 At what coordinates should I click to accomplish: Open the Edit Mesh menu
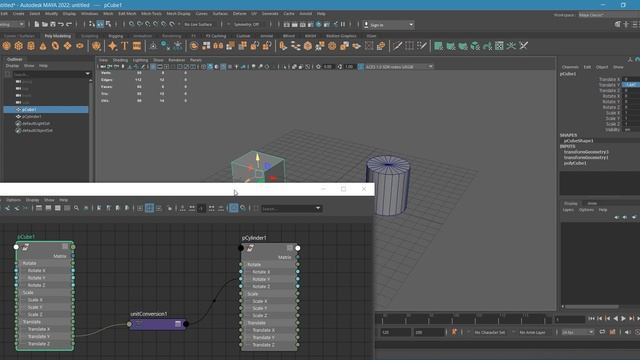127,13
